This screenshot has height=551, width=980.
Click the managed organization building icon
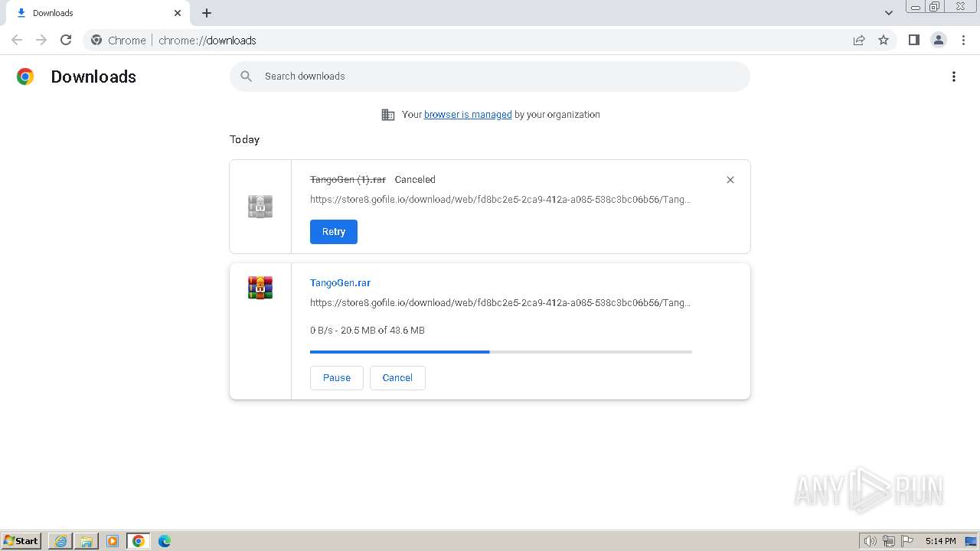click(388, 115)
